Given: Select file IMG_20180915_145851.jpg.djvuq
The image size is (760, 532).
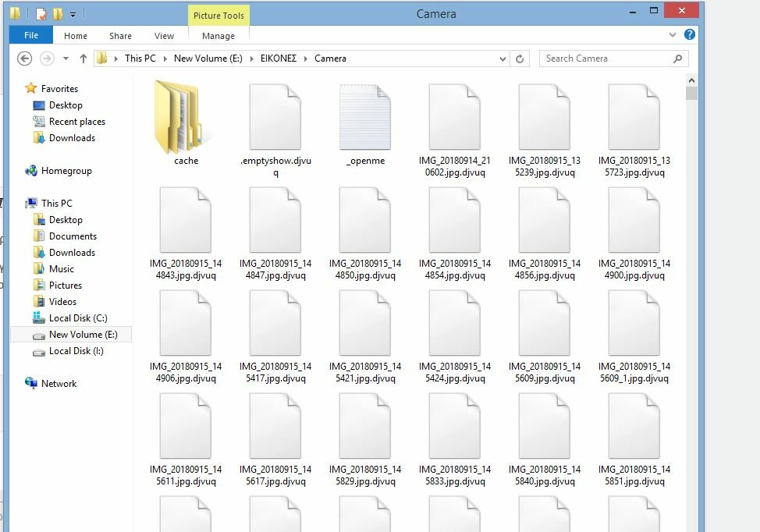Looking at the screenshot, I should point(634,439).
